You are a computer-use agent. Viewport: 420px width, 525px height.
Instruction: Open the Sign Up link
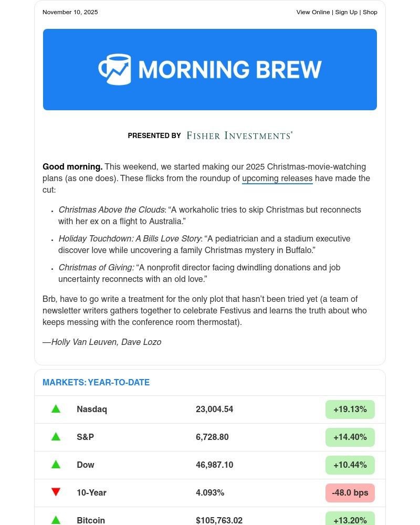pyautogui.click(x=346, y=12)
